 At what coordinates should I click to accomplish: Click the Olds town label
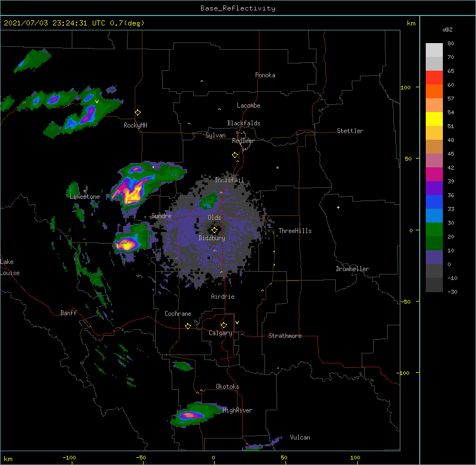(x=214, y=218)
